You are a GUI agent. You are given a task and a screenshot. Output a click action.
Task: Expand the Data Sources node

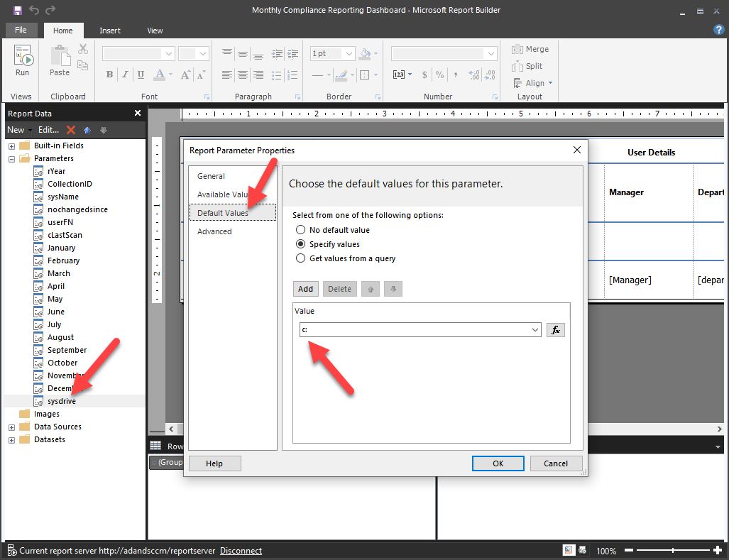(x=11, y=427)
